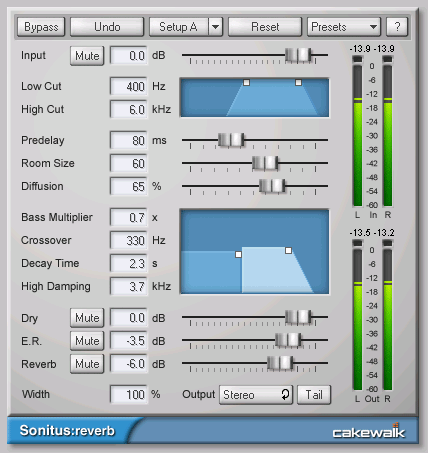
Task: Click the Decay Time value field
Action: pos(129,264)
